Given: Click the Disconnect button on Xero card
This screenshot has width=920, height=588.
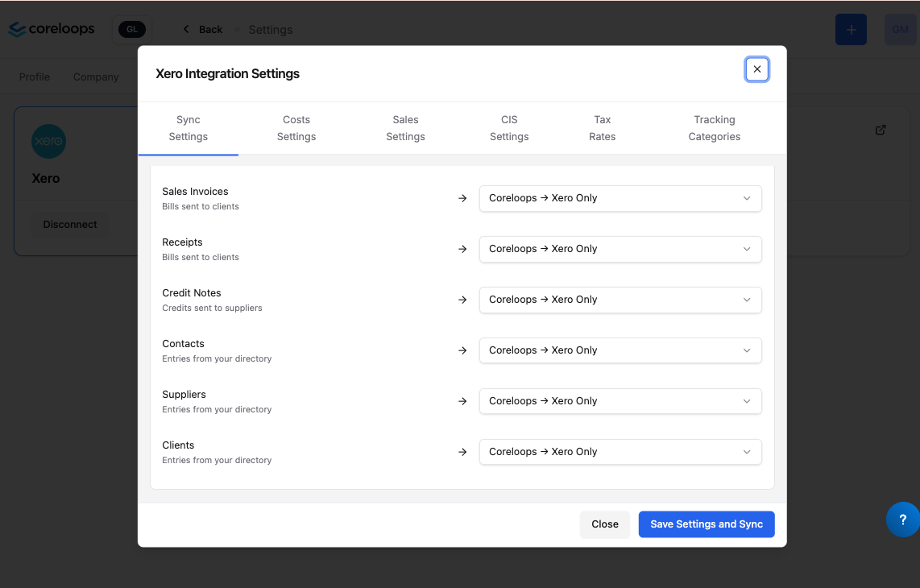Looking at the screenshot, I should tap(70, 225).
